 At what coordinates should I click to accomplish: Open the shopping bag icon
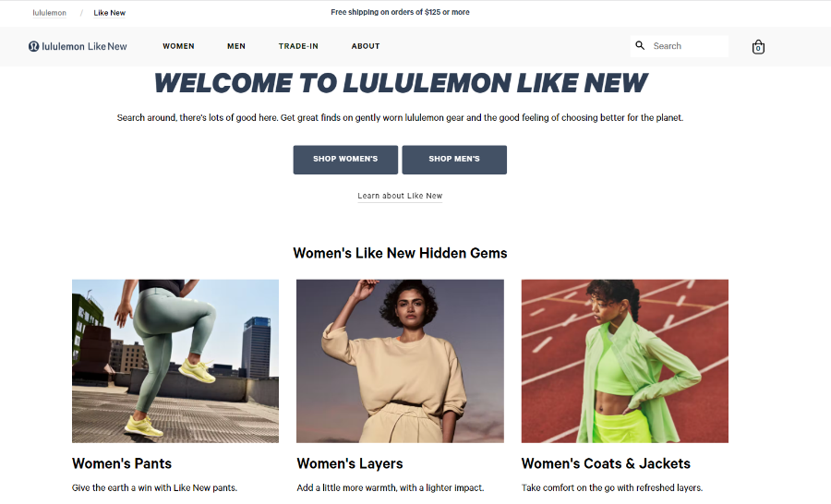click(x=758, y=47)
